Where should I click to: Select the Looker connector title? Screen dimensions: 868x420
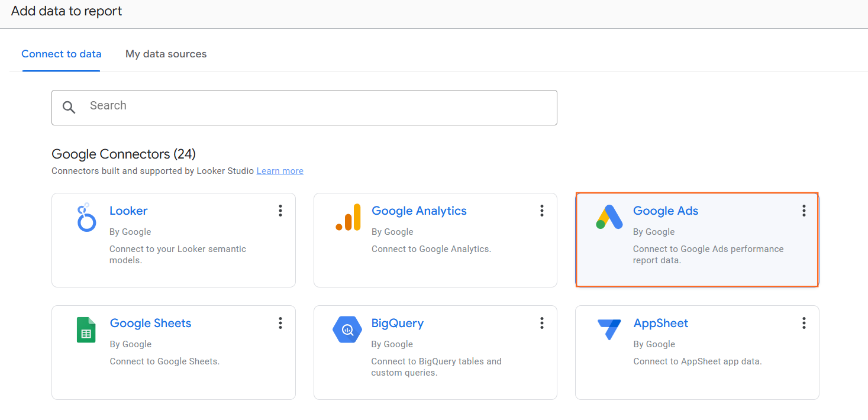coord(128,211)
